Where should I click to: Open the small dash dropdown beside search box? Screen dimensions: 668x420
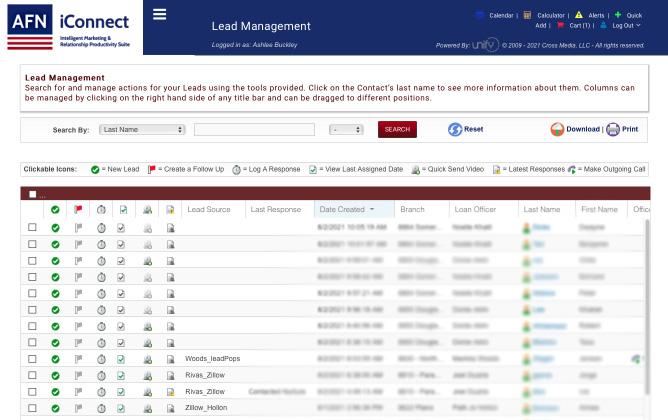[x=346, y=129]
